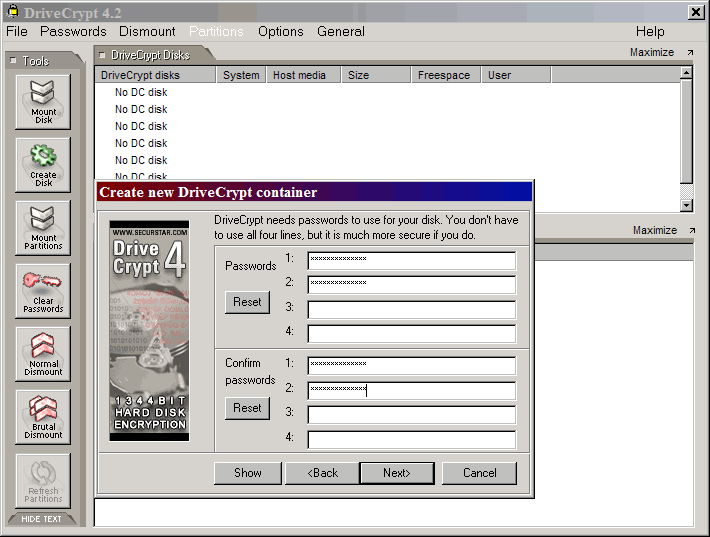Click the Passwords line 2 field

(411, 285)
